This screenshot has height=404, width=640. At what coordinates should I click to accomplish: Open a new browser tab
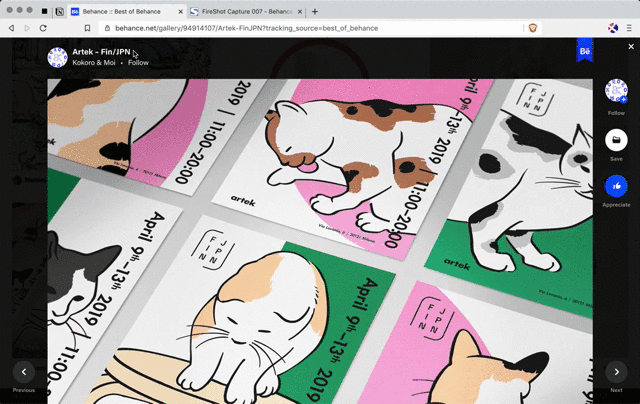pyautogui.click(x=315, y=12)
